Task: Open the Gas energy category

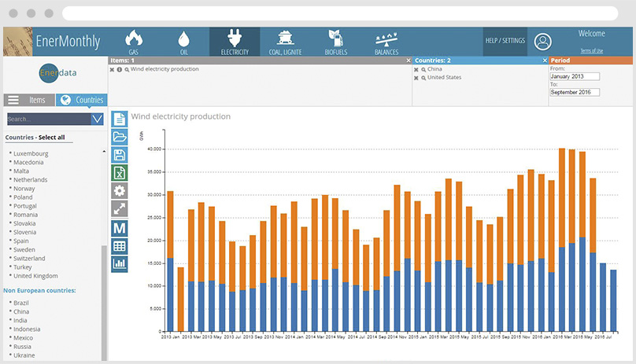Action: point(133,42)
